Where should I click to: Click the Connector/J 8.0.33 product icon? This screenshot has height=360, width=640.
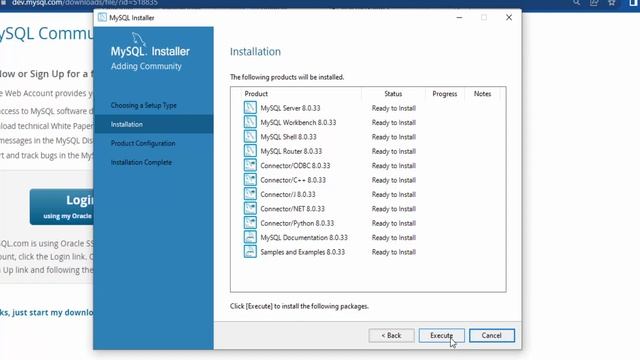250,194
